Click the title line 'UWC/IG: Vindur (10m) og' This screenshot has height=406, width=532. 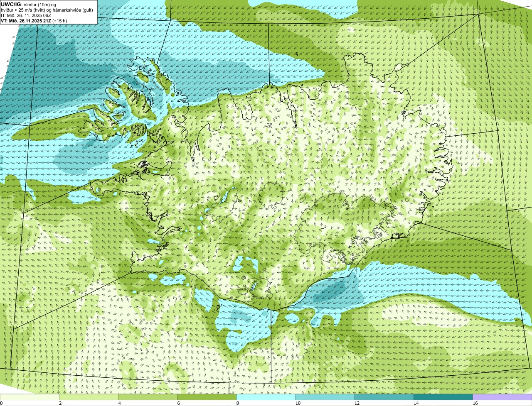pos(29,5)
